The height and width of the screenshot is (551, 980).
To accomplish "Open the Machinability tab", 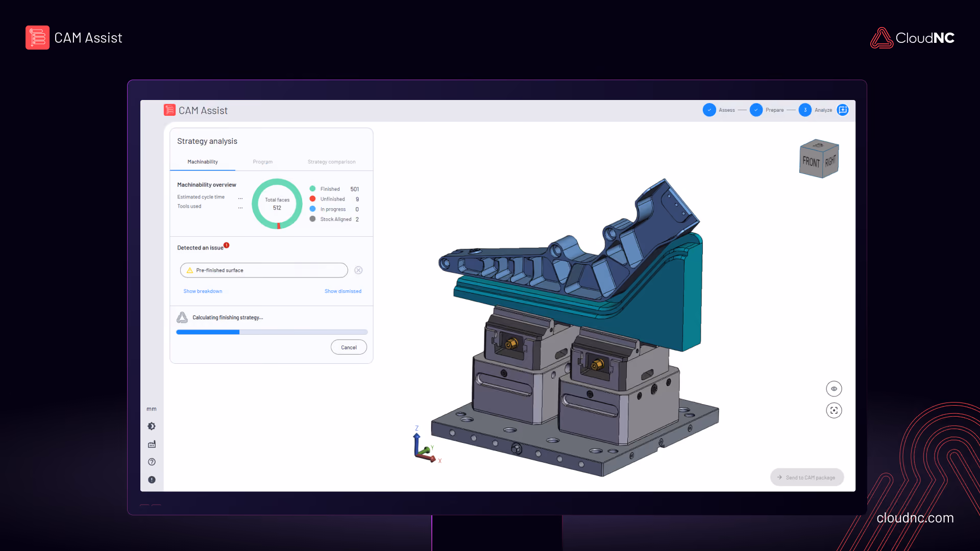I will 203,162.
